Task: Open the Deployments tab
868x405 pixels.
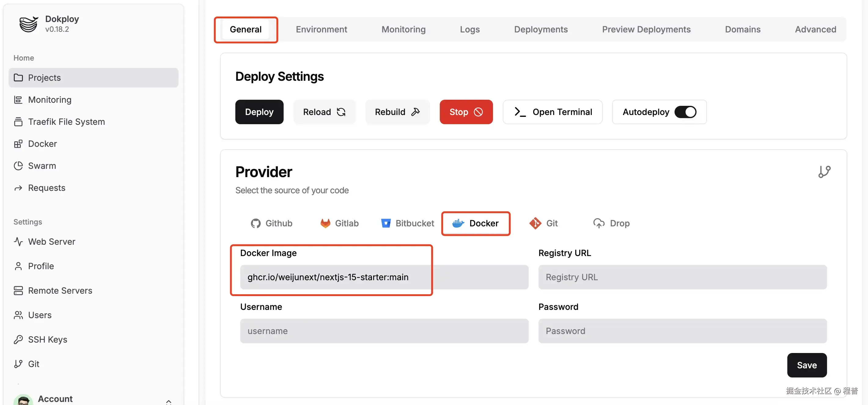Action: pyautogui.click(x=540, y=29)
